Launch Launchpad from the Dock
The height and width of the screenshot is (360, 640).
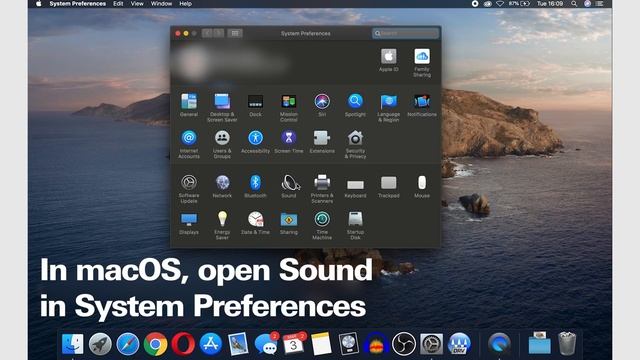[x=100, y=344]
